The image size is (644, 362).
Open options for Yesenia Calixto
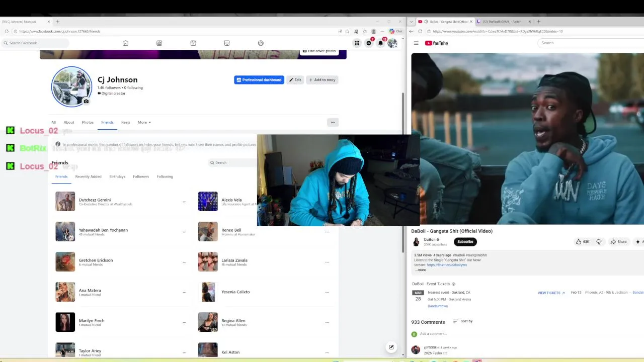click(x=327, y=292)
